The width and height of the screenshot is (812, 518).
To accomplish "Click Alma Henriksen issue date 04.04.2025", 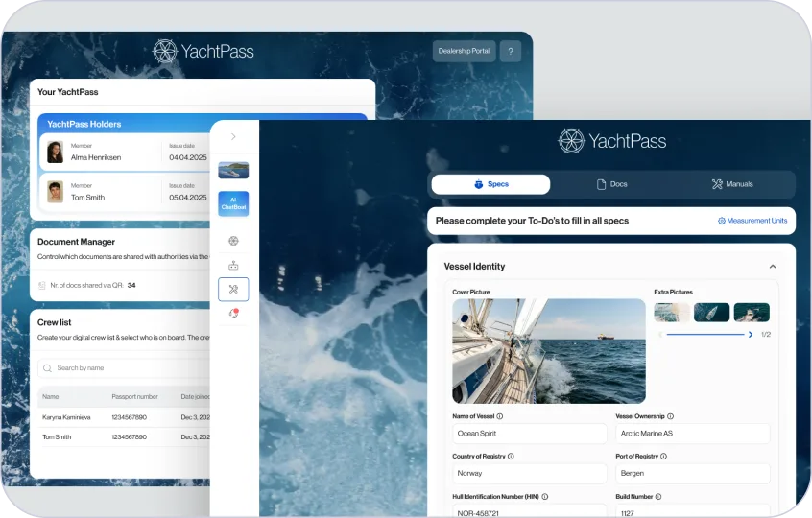I will [x=188, y=157].
